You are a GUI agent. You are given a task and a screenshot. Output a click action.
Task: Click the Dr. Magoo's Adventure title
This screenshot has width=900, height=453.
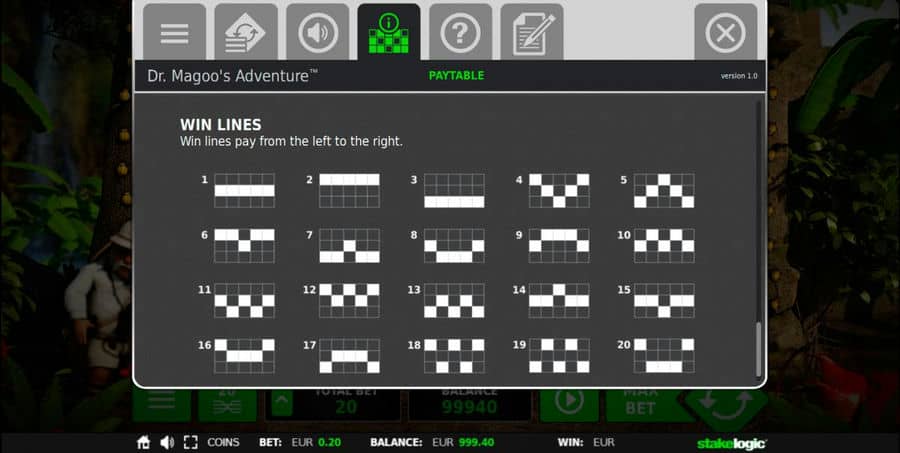coord(232,76)
